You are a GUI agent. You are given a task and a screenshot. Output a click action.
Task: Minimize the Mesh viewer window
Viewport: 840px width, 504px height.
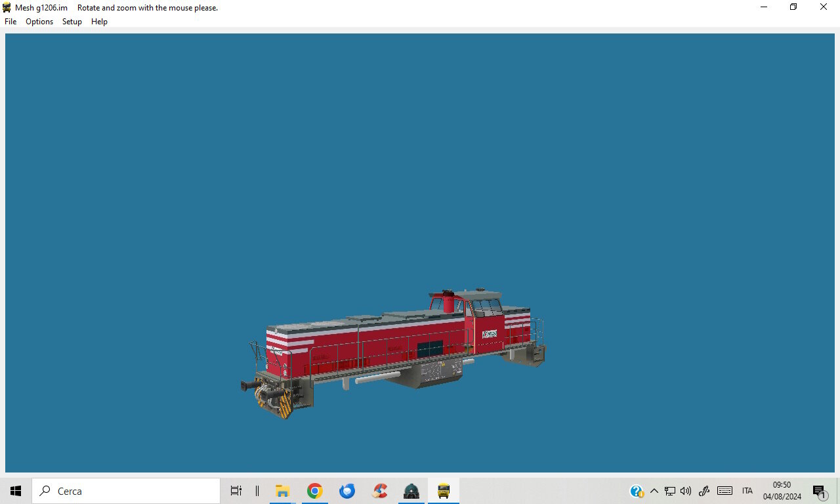point(764,7)
